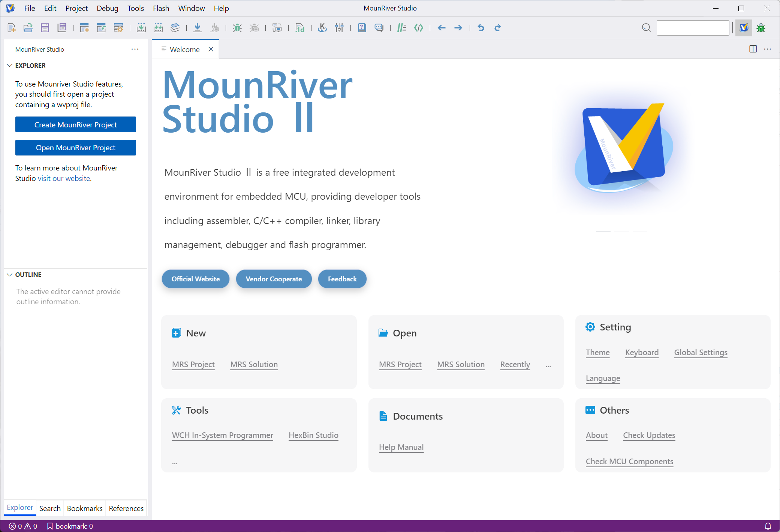
Task: Click the monitor transfer toolbar icon
Action: (277, 28)
